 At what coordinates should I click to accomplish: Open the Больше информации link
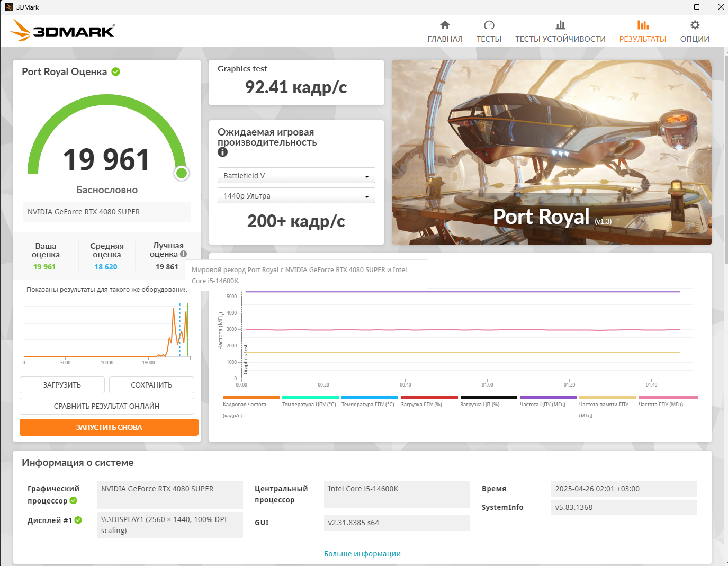pyautogui.click(x=362, y=554)
